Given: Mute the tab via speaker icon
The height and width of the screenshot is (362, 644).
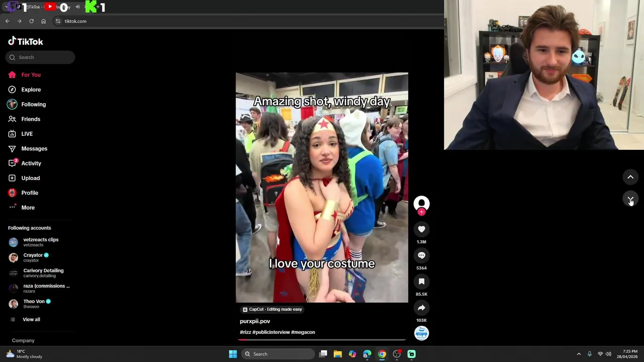Looking at the screenshot, I should click(77, 7).
